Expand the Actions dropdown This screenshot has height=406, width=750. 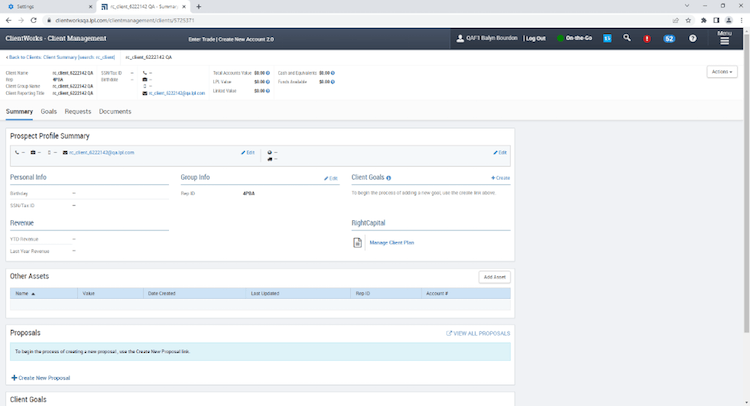coord(721,72)
